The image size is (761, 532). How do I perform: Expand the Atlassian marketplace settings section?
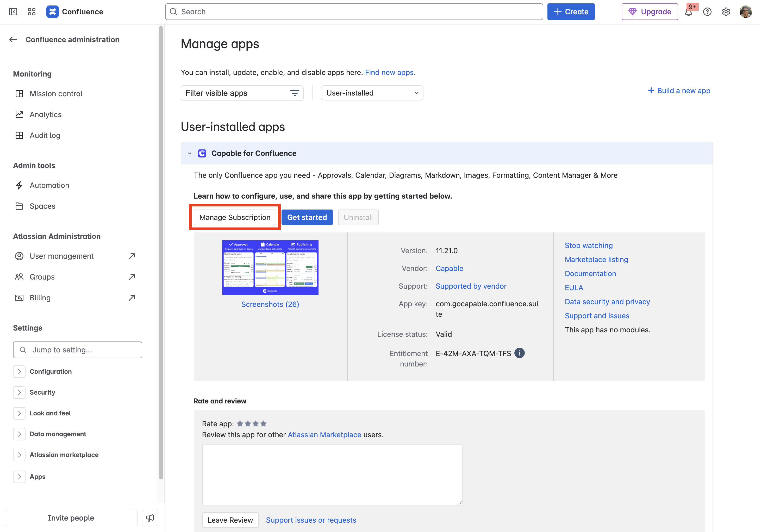click(19, 455)
